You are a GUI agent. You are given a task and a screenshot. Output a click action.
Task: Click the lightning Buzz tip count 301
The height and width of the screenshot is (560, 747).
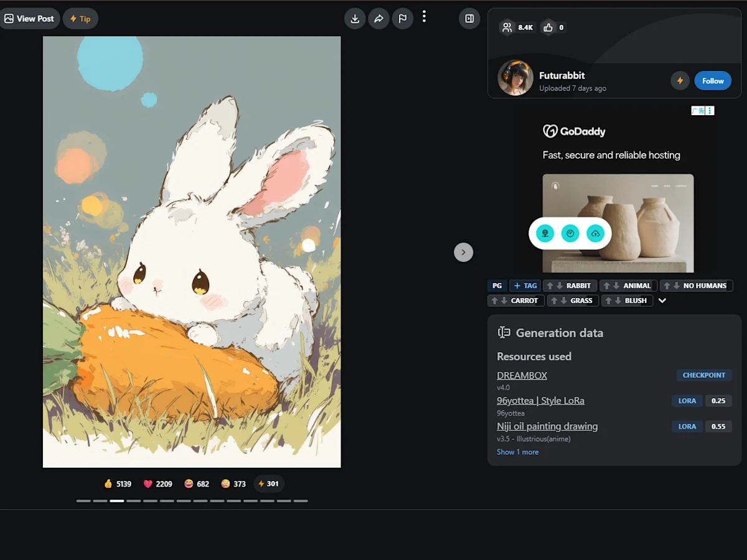pyautogui.click(x=269, y=483)
